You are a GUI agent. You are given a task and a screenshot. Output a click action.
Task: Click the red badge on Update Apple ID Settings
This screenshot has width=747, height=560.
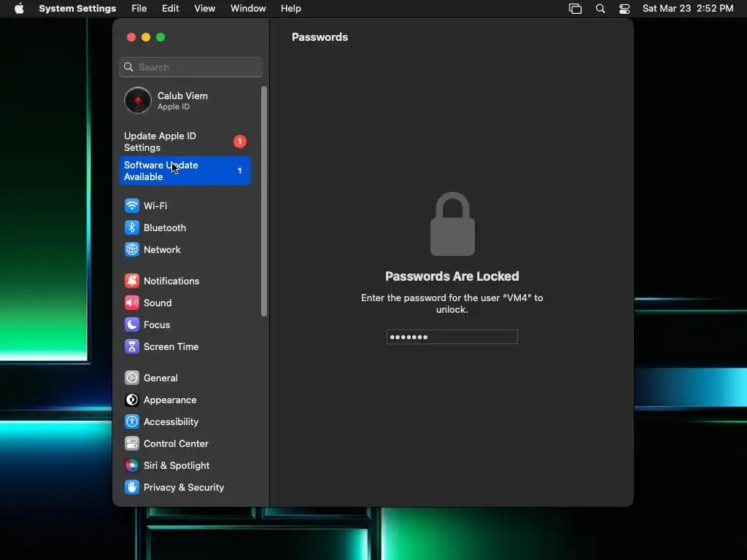(x=239, y=141)
